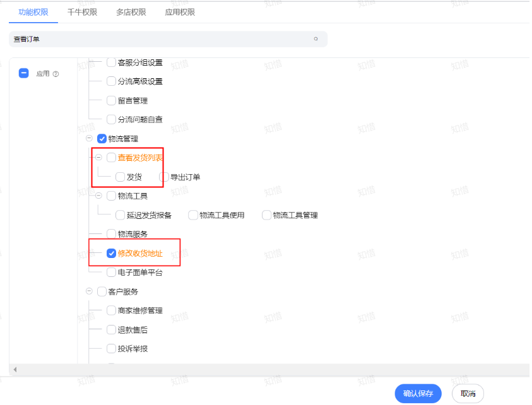Enable the 延迟发货报备 checkbox
This screenshot has height=405, width=532.
120,215
